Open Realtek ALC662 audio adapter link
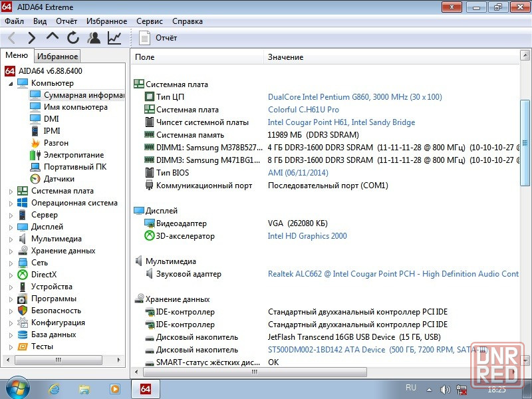532x399 pixels. (393, 274)
